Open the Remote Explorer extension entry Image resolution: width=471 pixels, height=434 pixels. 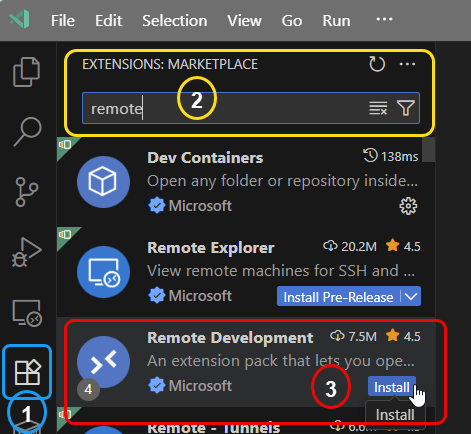pos(246,272)
